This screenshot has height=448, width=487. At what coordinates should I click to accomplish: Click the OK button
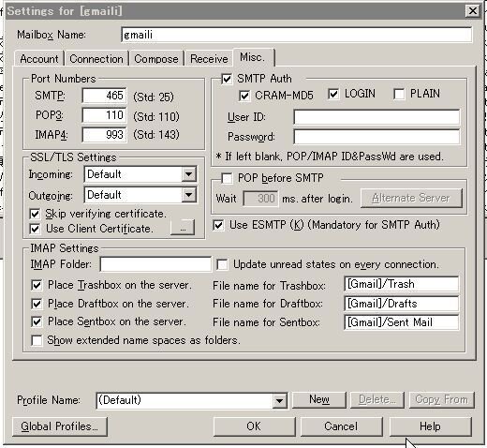[254, 426]
